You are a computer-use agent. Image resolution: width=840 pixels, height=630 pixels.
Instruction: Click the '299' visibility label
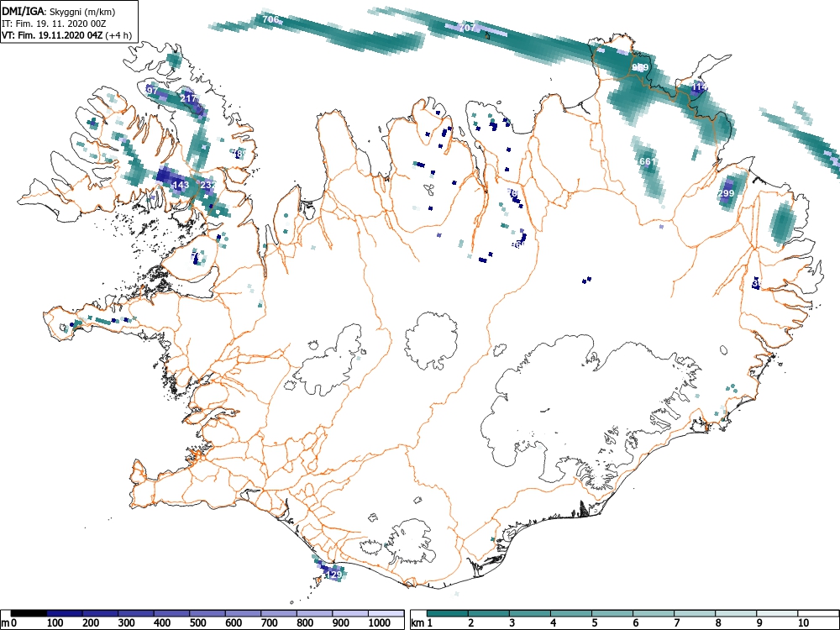(726, 193)
